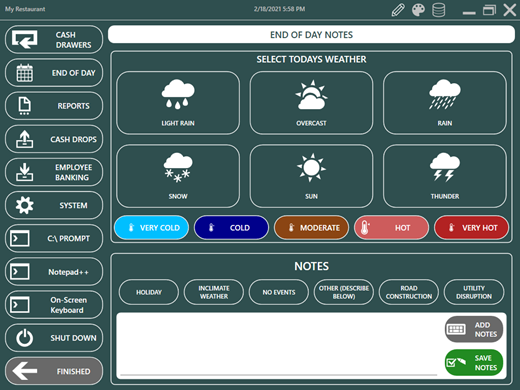Select the Snow weather option

tap(178, 176)
